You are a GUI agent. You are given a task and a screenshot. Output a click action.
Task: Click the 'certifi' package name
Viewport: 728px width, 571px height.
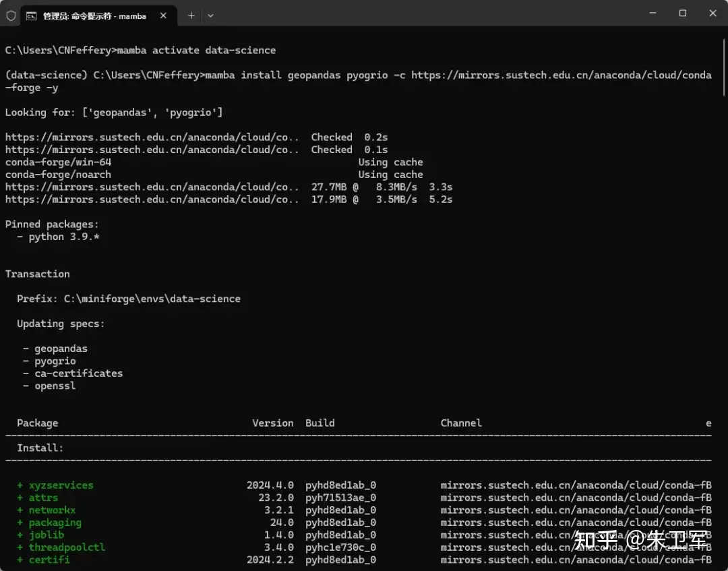(x=49, y=560)
